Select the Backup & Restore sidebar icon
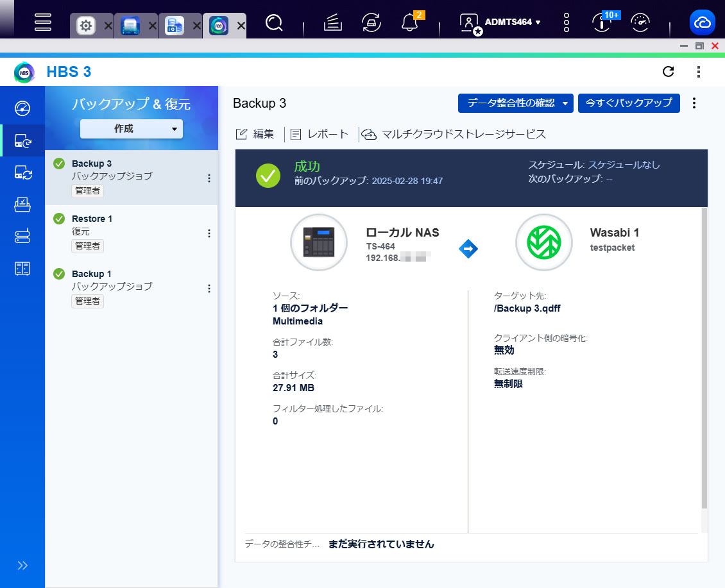The width and height of the screenshot is (725, 588). 22,140
